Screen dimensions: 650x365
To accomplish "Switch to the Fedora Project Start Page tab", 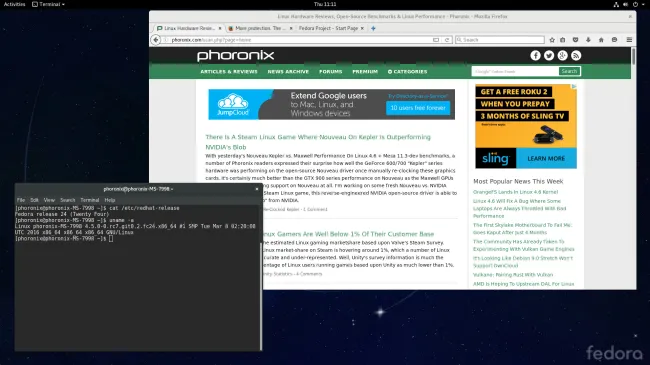I will tap(328, 28).
